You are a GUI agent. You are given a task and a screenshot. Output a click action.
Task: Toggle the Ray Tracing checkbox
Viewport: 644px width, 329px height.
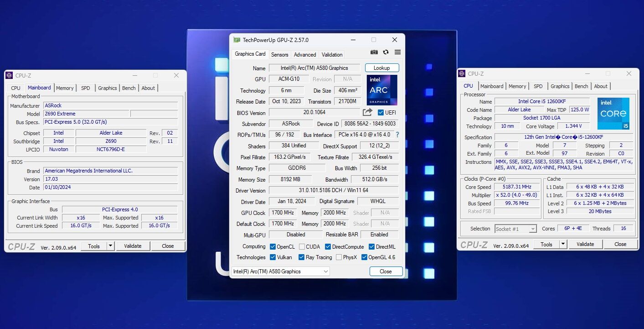point(301,257)
